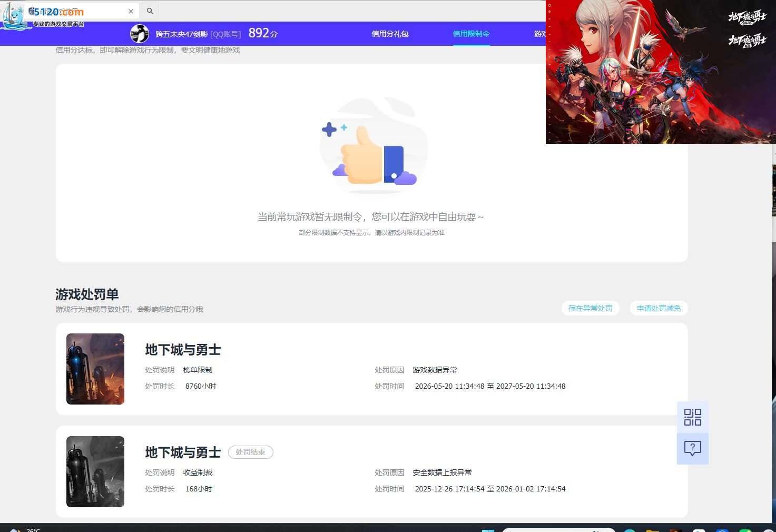Click the 部分限制数据不支持显示 note text
The width and height of the screenshot is (776, 532).
point(371,232)
